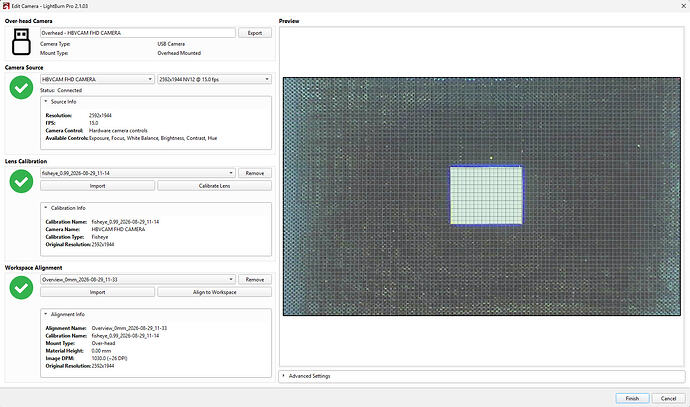Open the 2592x1944 NV12 resolution dropdown
Viewport: 690px width, 407px height.
coord(214,79)
